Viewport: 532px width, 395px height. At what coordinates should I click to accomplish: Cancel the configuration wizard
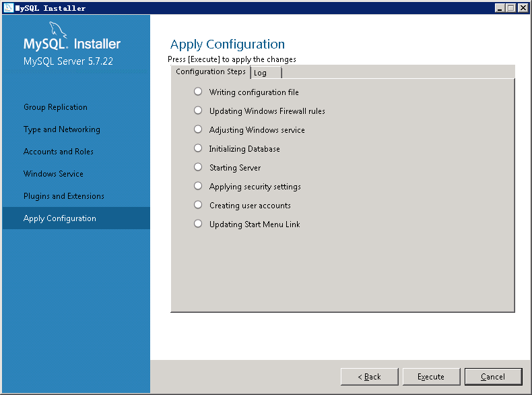(x=494, y=377)
